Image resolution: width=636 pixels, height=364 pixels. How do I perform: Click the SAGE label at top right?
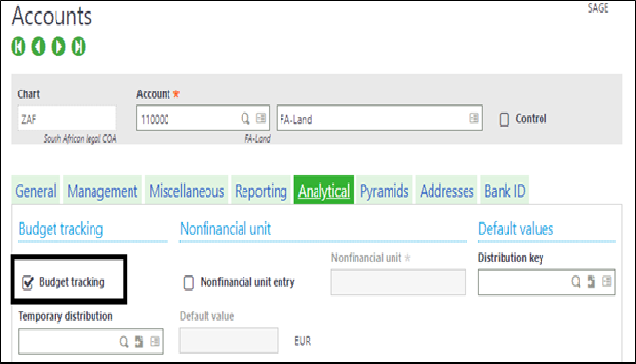pyautogui.click(x=598, y=8)
